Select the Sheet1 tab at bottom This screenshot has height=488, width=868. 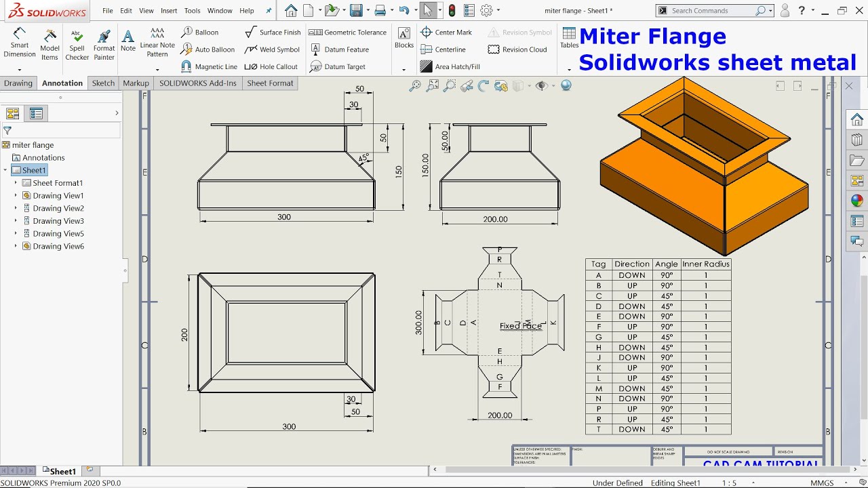point(59,471)
